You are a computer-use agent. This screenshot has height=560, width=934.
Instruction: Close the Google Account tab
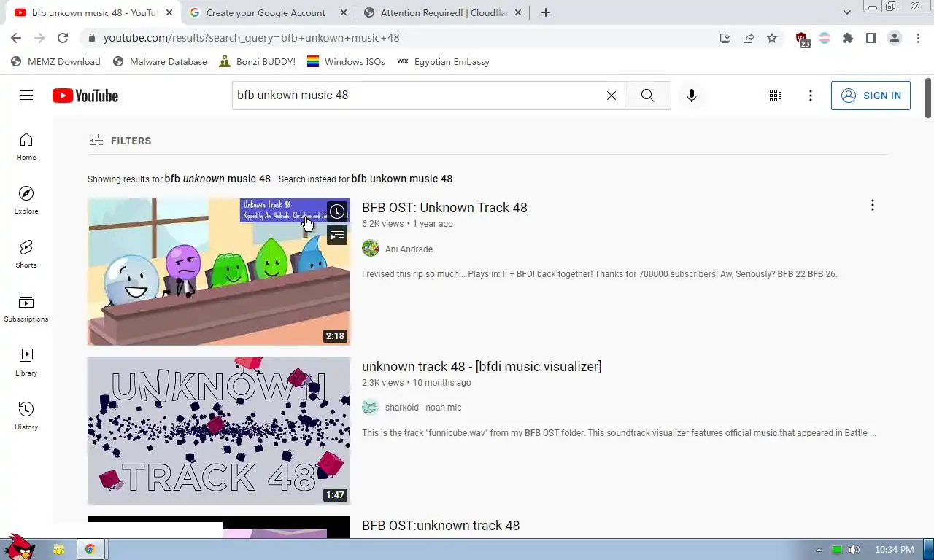(342, 12)
